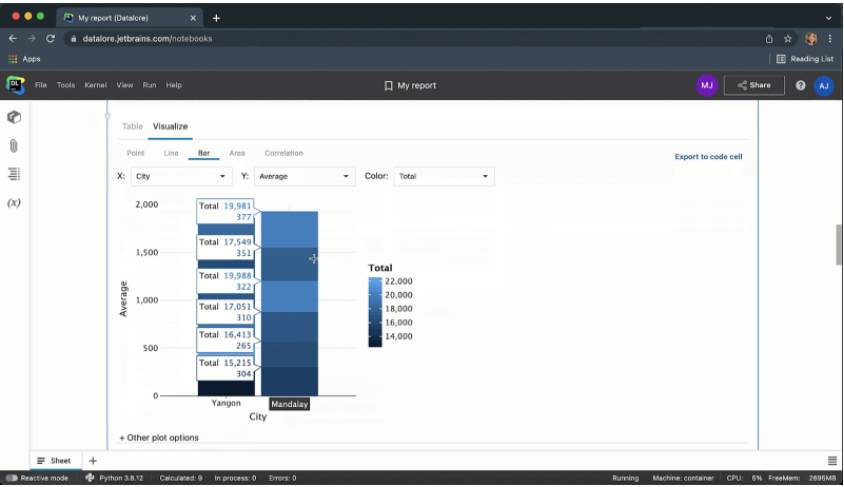Add a new sheet with plus icon
The width and height of the screenshot is (844, 487).
point(93,460)
